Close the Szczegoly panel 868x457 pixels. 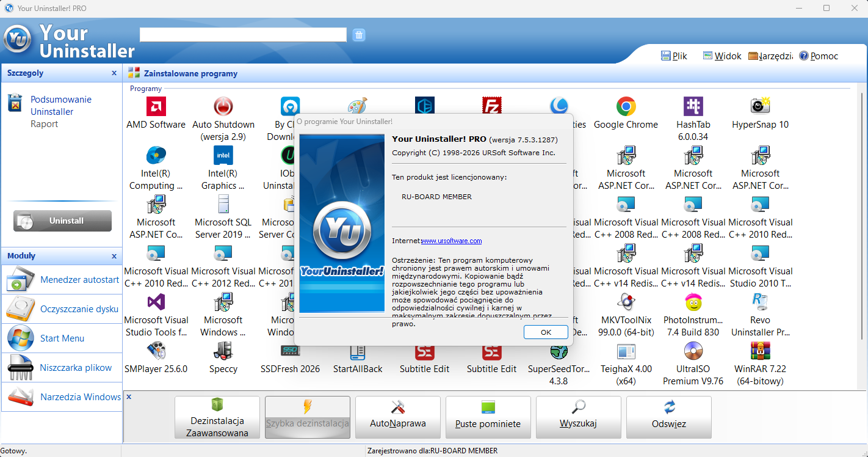tap(114, 73)
